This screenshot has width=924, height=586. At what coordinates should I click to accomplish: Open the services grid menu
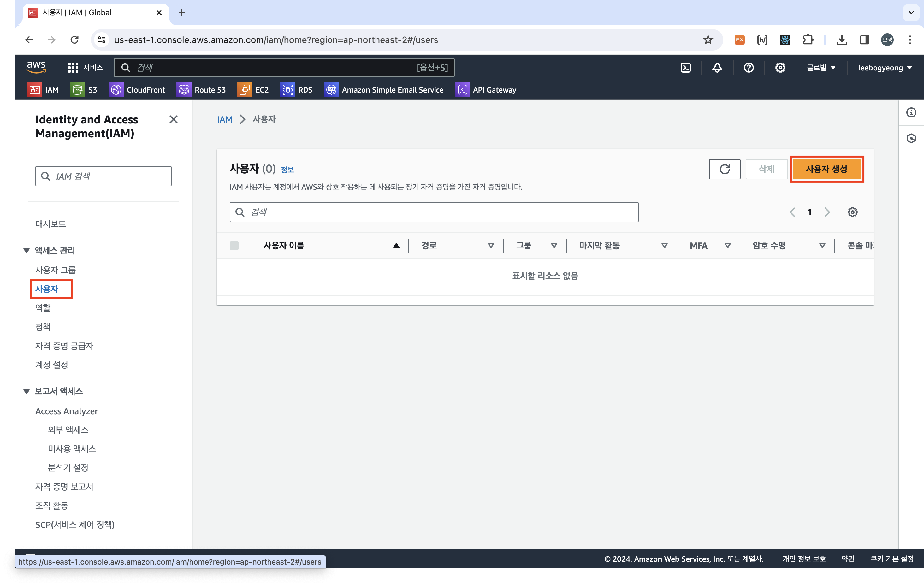pyautogui.click(x=73, y=68)
